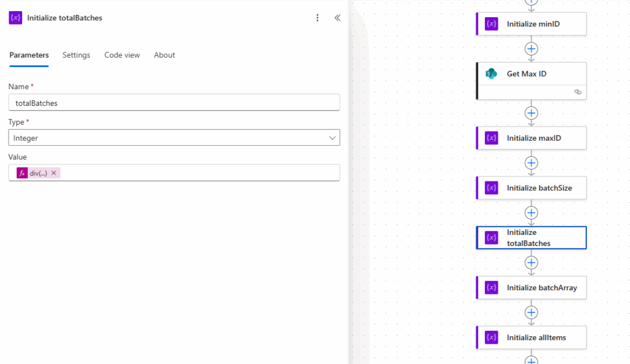The width and height of the screenshot is (630, 364).
Task: Select the Initialize batchSize action card
Action: (531, 188)
